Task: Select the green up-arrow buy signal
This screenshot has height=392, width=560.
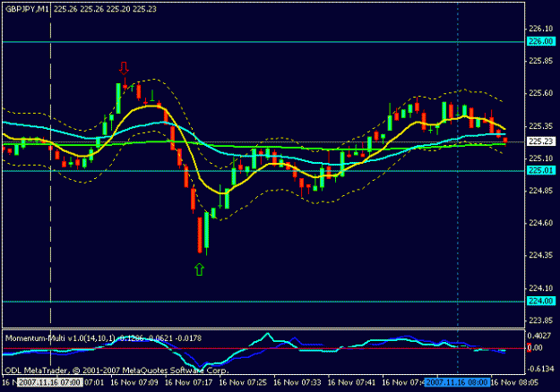Action: pos(199,269)
